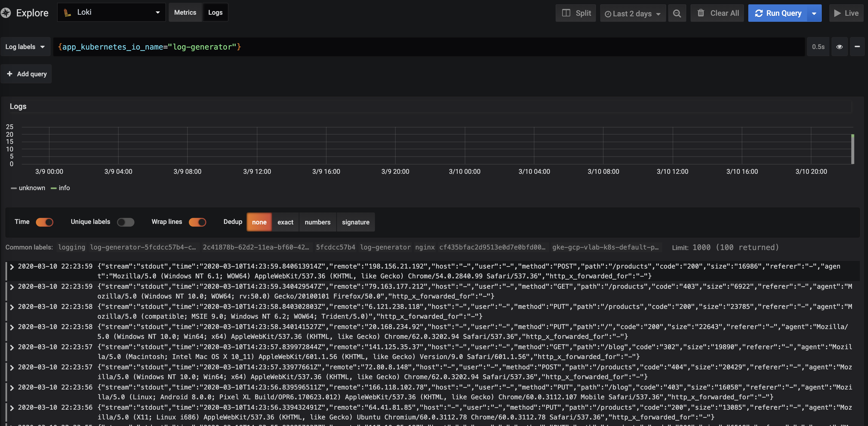Add a new query
The height and width of the screenshot is (426, 868).
coord(26,74)
